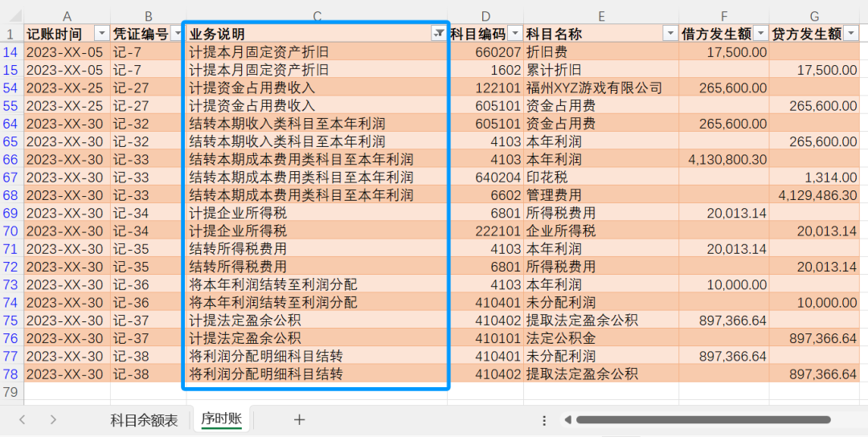Viewport: 868px width, 437px height.
Task: Select empty row 79 header
Action: 11,392
